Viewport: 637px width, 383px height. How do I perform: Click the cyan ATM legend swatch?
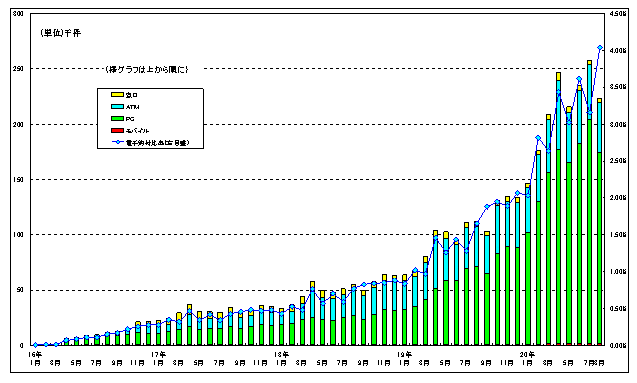click(117, 106)
